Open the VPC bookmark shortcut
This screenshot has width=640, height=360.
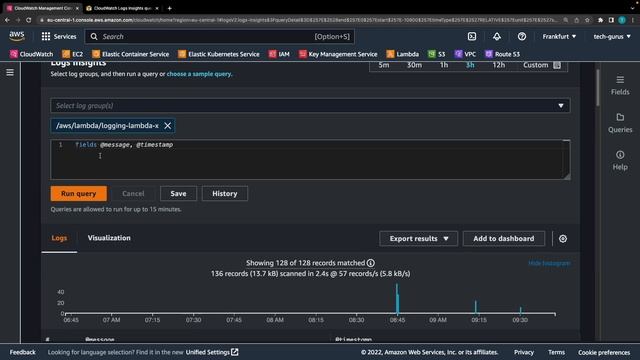pos(465,54)
